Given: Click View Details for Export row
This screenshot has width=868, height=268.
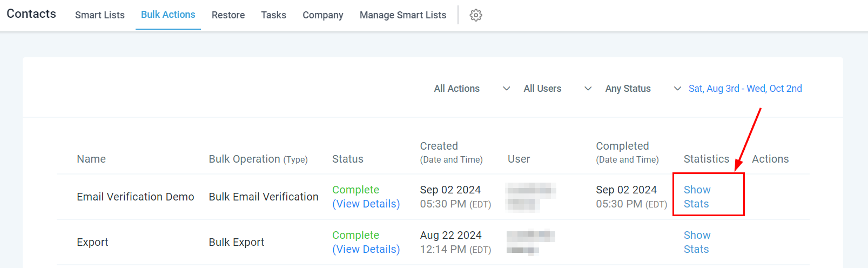Looking at the screenshot, I should pyautogui.click(x=366, y=249).
